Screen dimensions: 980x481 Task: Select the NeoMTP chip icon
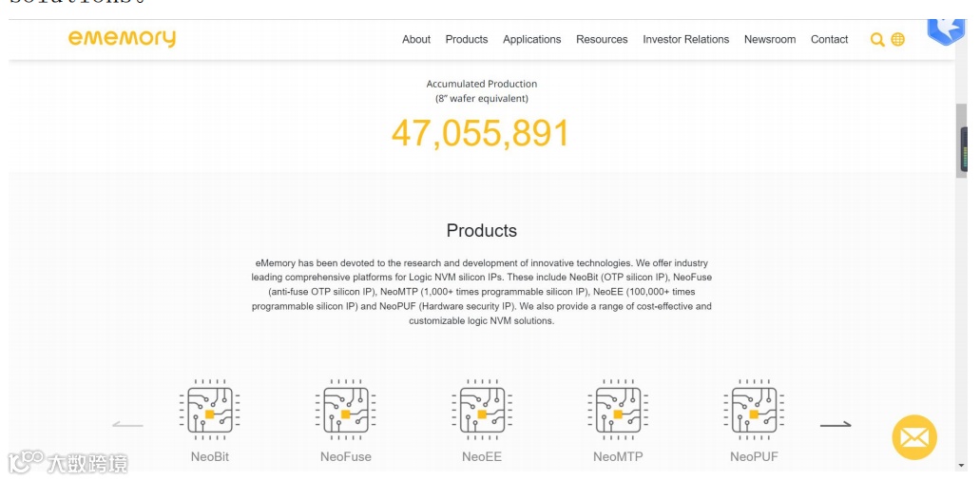[x=618, y=410]
